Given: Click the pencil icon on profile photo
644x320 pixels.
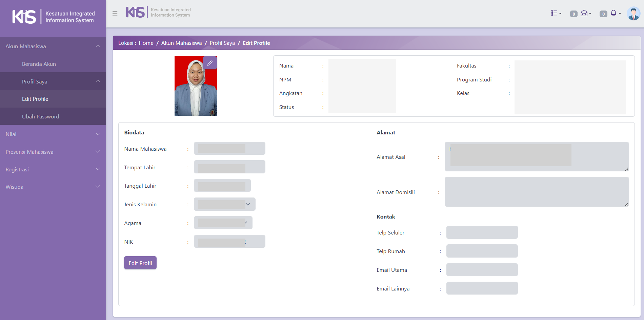Looking at the screenshot, I should [210, 63].
